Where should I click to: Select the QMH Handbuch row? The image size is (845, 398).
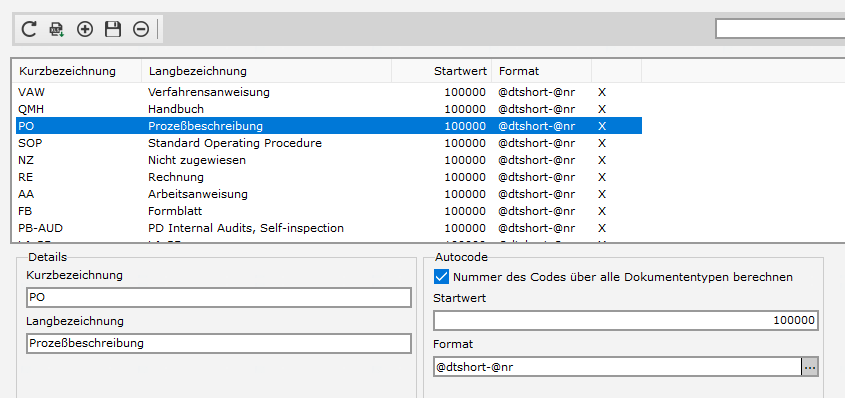[329, 109]
